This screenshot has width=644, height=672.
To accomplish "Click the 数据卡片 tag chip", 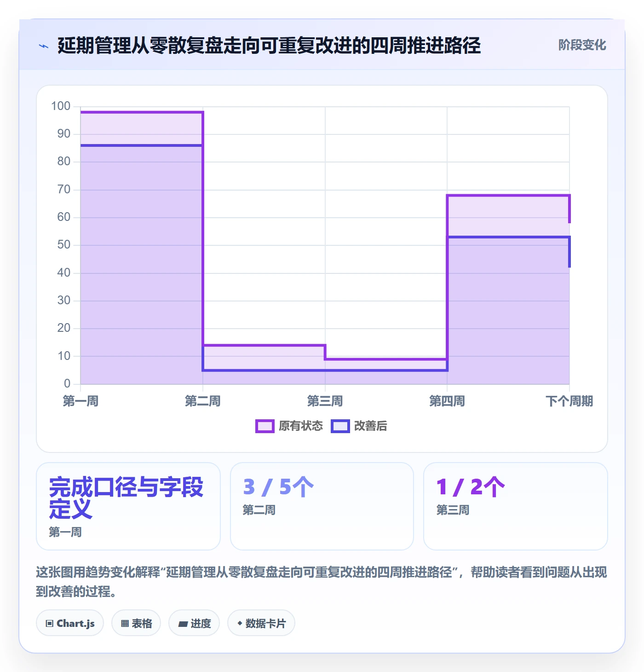I will [261, 623].
